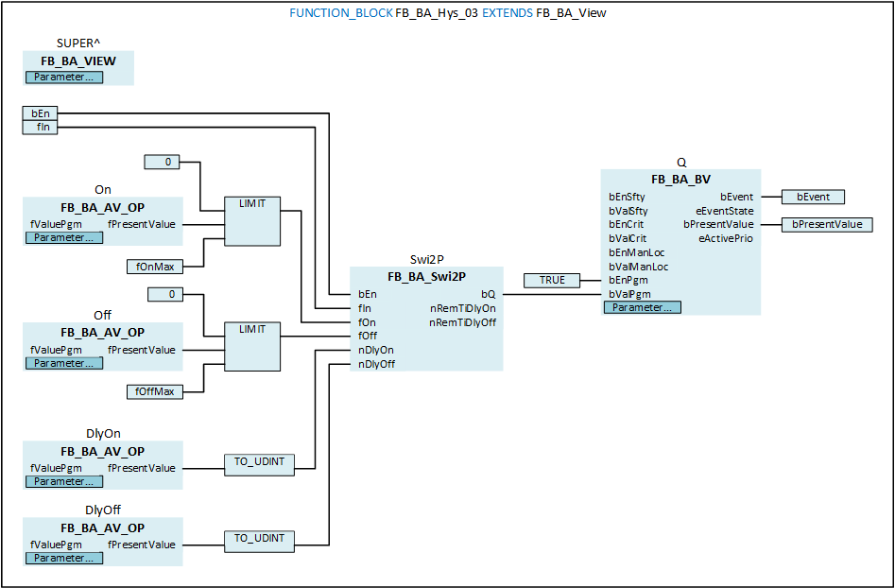This screenshot has height=588, width=895.
Task: Open Parameter... button of the SUPER^ FB_BA_VIEW block
Action: [x=64, y=78]
